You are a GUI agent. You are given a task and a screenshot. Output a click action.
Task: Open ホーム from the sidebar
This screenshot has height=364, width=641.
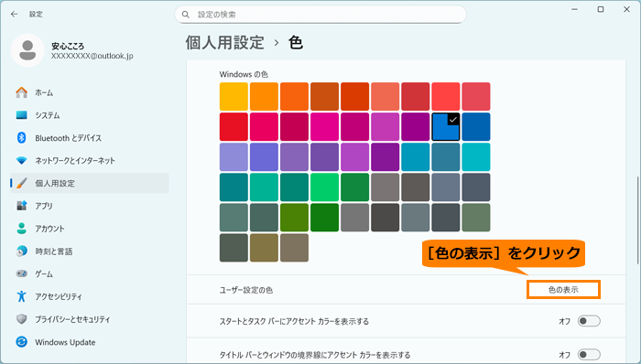[x=89, y=92]
